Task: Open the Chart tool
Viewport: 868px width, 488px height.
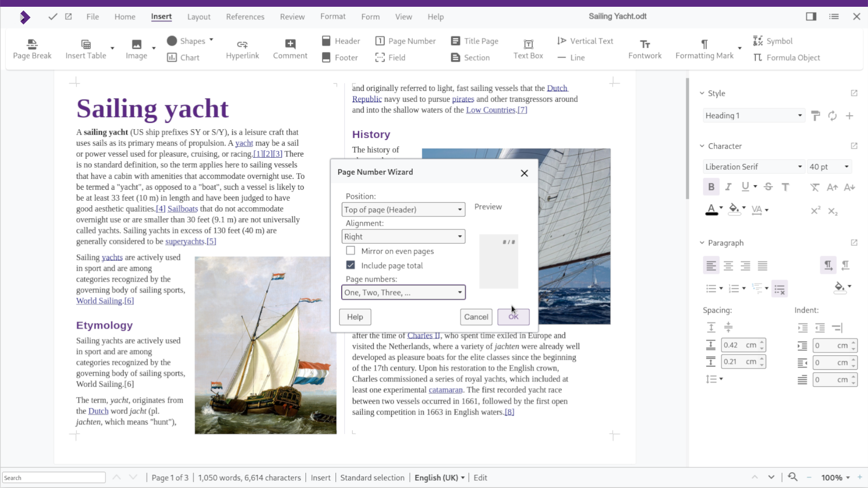Action: click(183, 57)
